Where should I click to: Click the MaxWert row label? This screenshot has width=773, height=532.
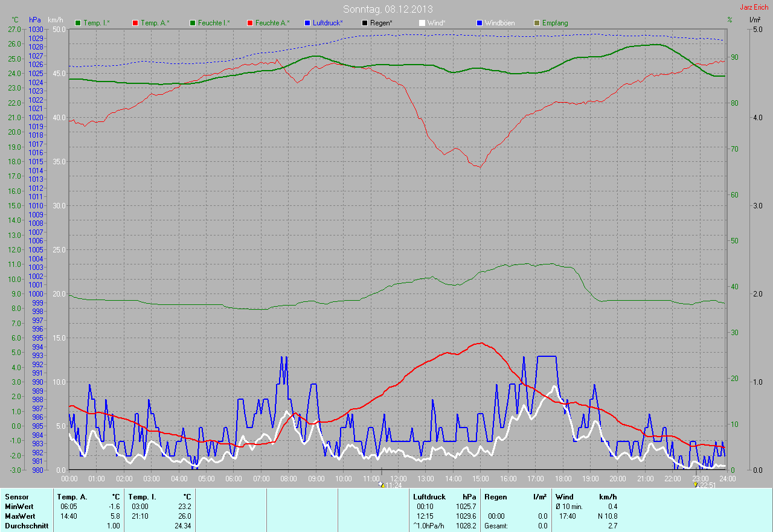tap(20, 516)
